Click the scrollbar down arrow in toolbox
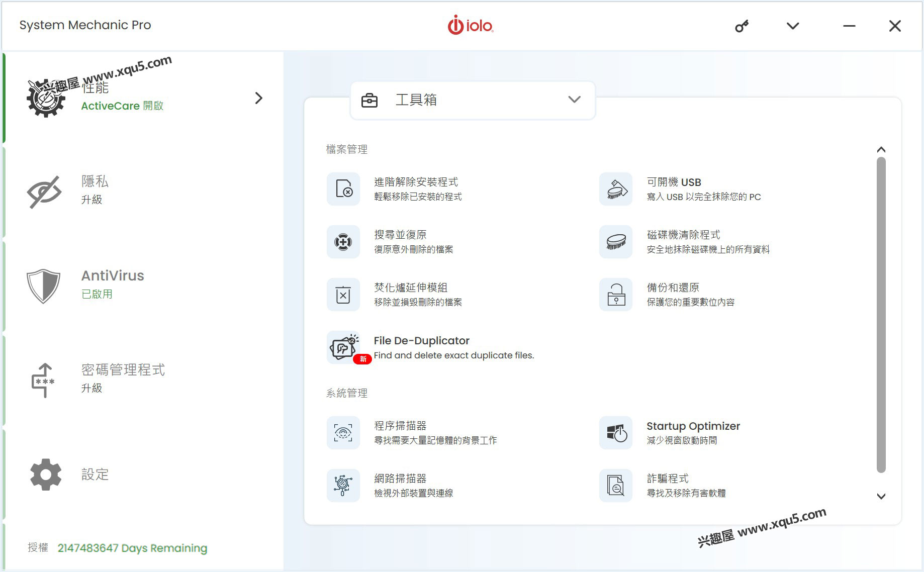Viewport: 924px width, 572px height. tap(881, 497)
